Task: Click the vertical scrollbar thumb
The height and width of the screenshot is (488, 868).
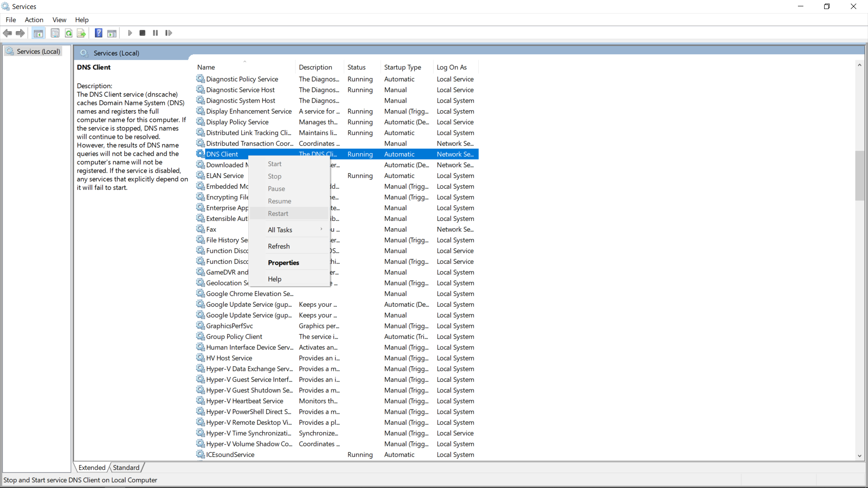Action: 859,175
